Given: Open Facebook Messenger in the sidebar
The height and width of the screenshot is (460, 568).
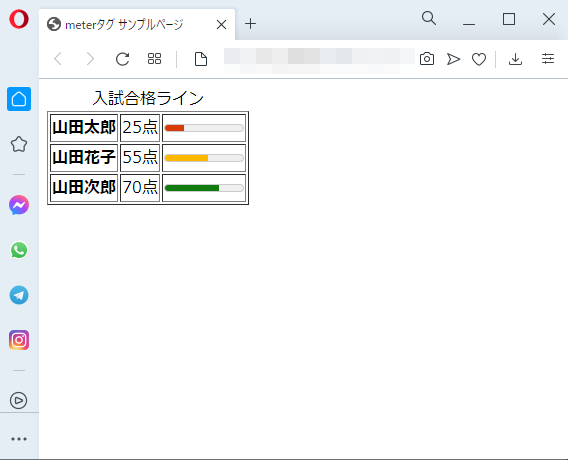Looking at the screenshot, I should pos(19,205).
